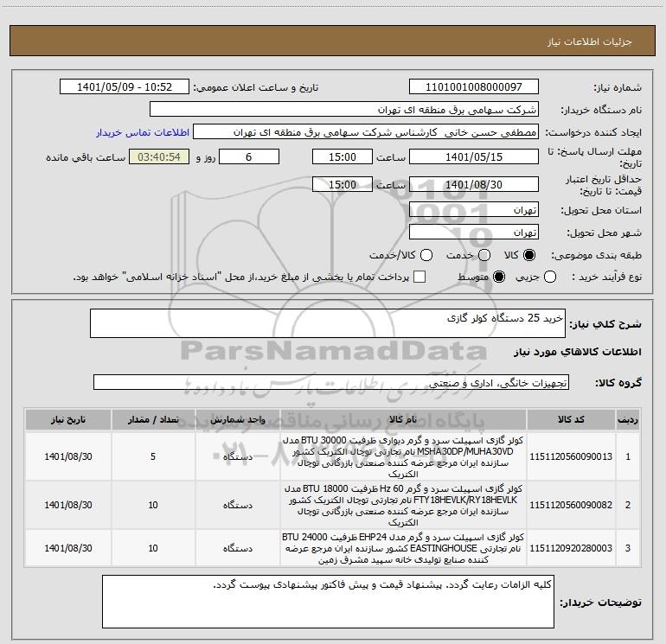Screen dimensions: 666x644
Task: Click unit دستگاه in row 2
Action: [x=238, y=505]
